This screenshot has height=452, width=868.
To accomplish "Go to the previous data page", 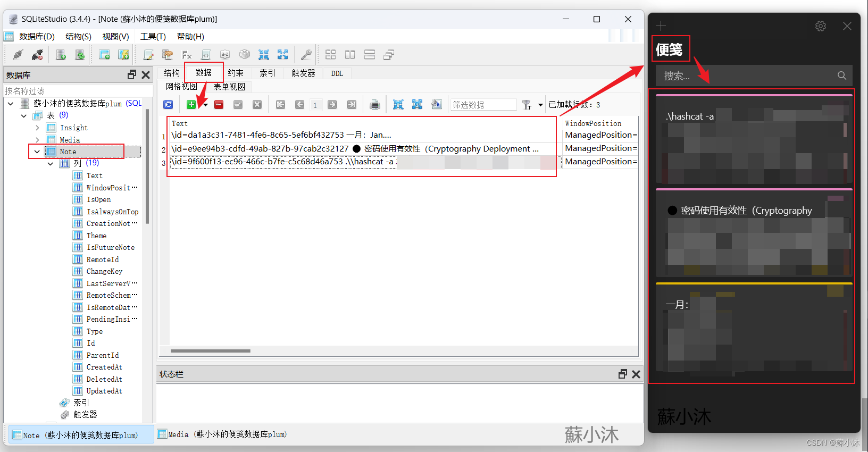I will pos(299,105).
